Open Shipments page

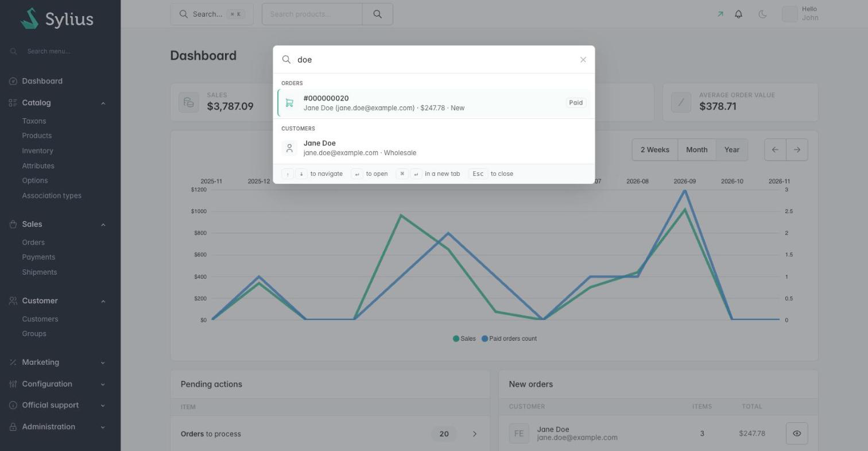[39, 272]
